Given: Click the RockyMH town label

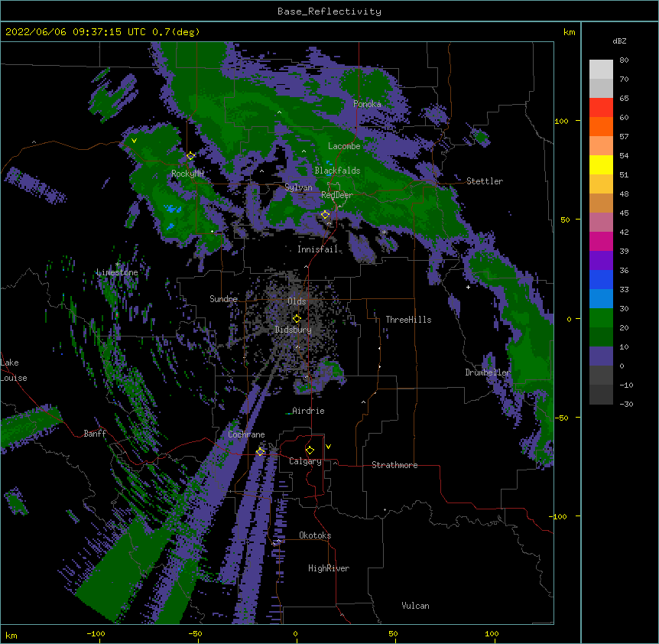Looking at the screenshot, I should tap(187, 174).
